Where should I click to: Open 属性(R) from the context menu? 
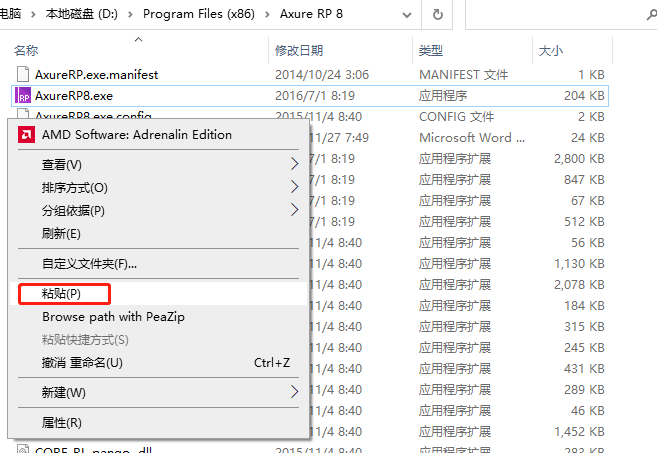tap(61, 423)
